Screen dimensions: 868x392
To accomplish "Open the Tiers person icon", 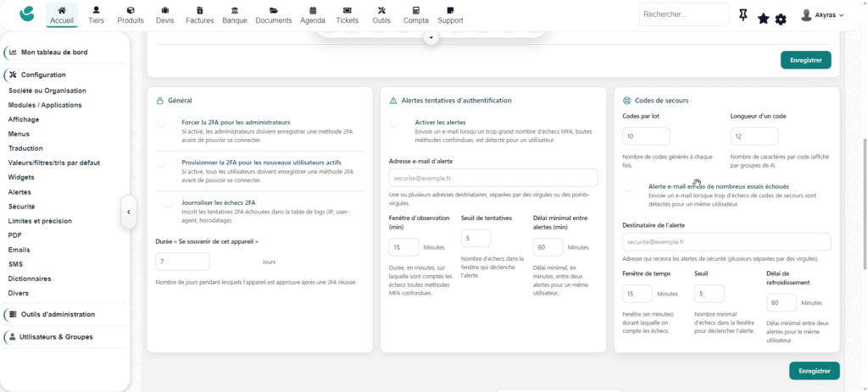I will tap(97, 10).
